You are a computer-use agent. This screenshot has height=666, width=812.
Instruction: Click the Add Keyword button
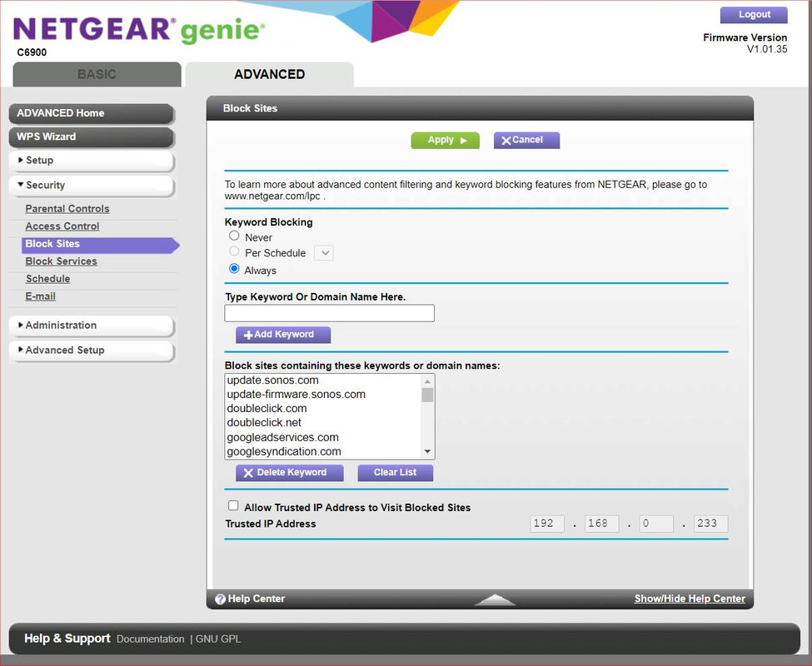pos(283,335)
